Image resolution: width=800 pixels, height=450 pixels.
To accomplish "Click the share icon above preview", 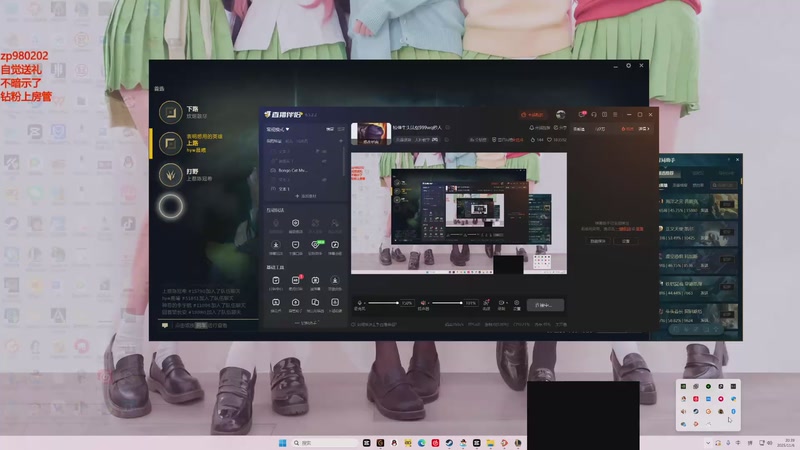I will point(556,128).
